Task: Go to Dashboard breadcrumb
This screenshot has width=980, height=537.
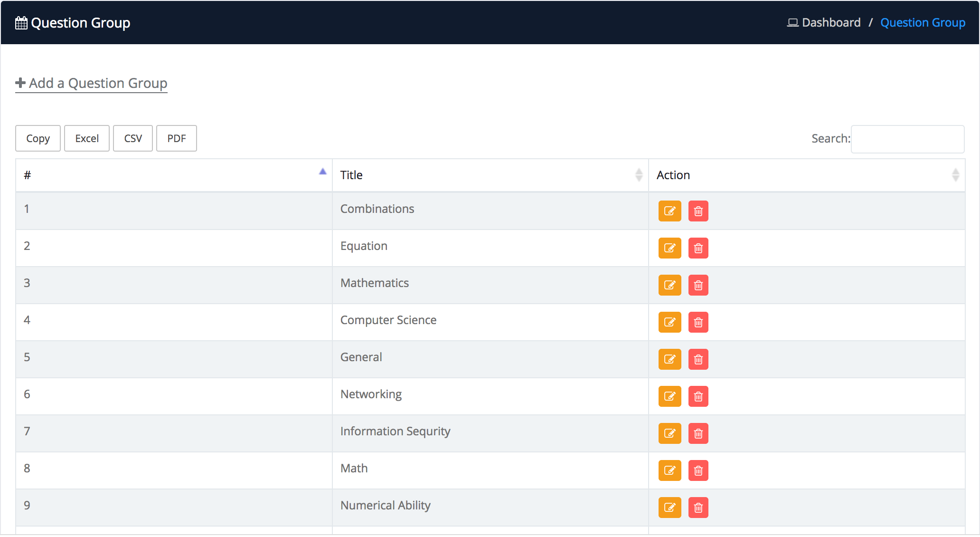Action: [830, 23]
